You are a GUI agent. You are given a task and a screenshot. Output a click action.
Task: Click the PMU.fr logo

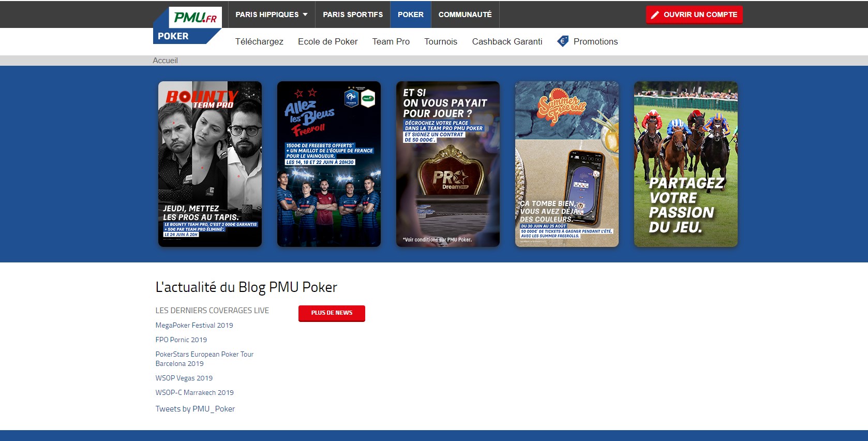195,18
